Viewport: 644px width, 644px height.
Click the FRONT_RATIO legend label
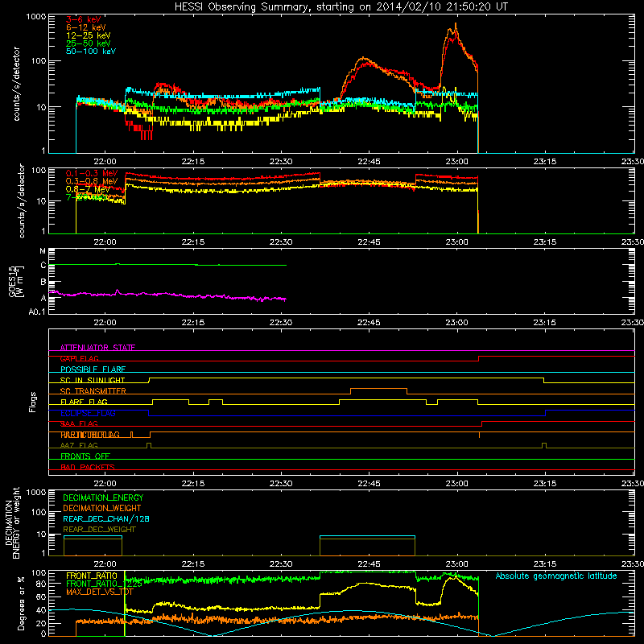pos(91,576)
